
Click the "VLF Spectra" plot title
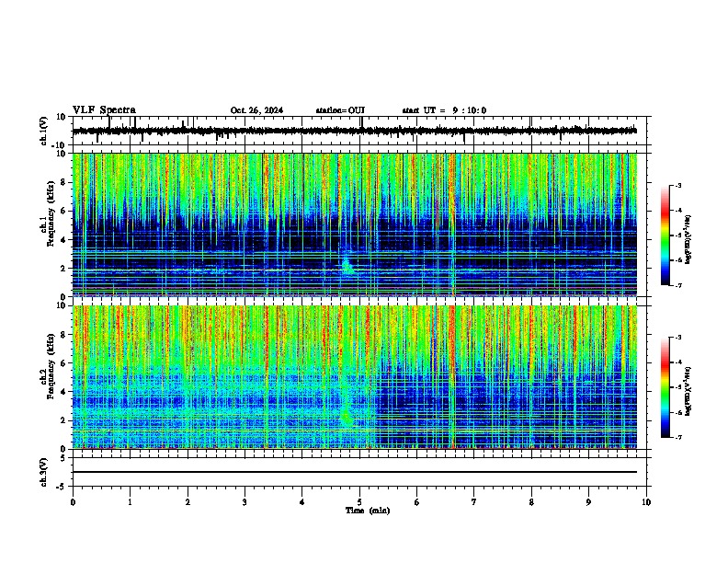pyautogui.click(x=104, y=110)
